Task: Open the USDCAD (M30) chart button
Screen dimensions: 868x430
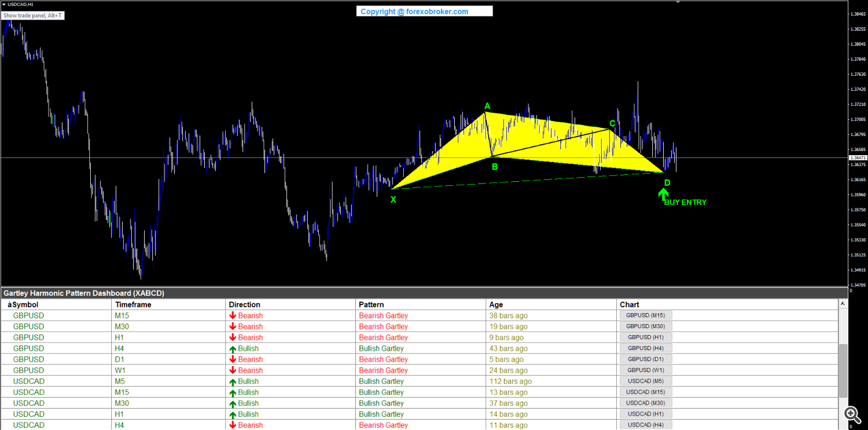Action: [646, 403]
